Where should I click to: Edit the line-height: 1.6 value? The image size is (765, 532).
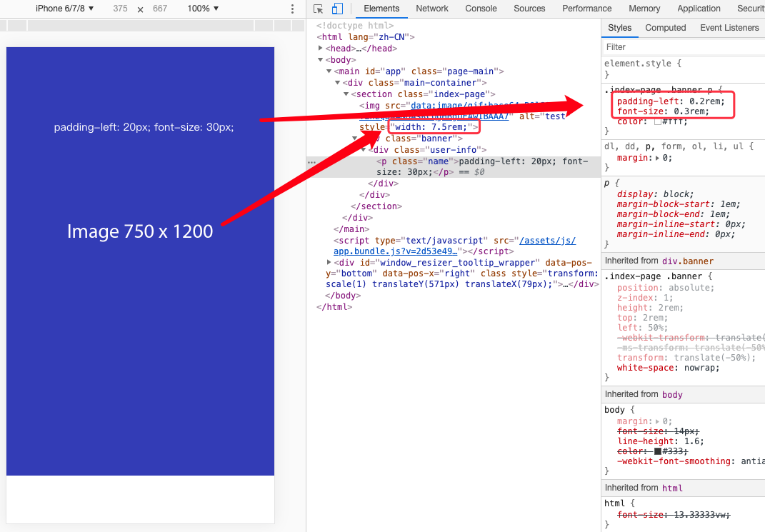coord(694,441)
